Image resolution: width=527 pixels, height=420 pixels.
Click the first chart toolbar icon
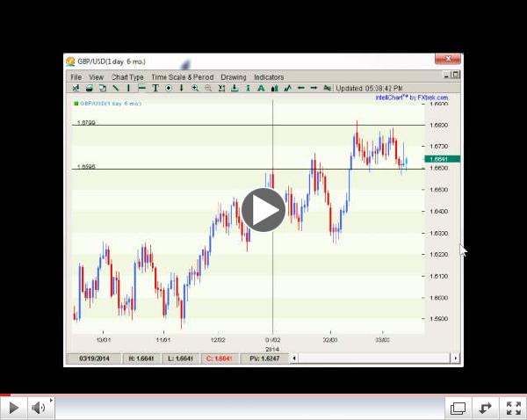pyautogui.click(x=76, y=88)
